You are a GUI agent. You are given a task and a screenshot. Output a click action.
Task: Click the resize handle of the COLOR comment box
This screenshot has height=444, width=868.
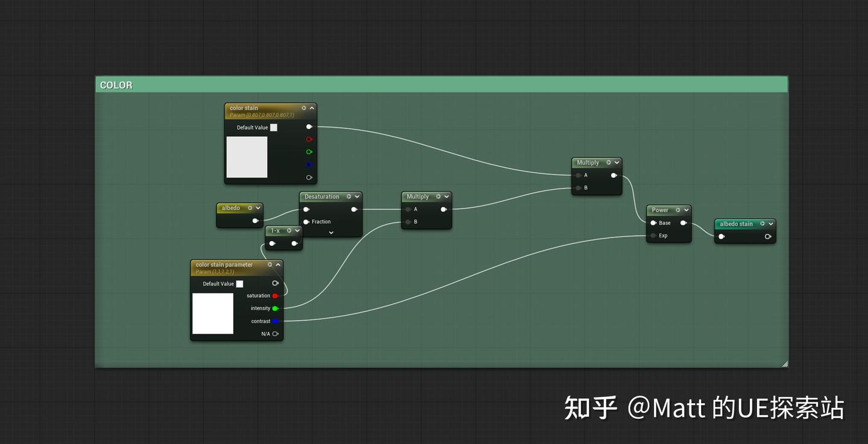point(785,363)
